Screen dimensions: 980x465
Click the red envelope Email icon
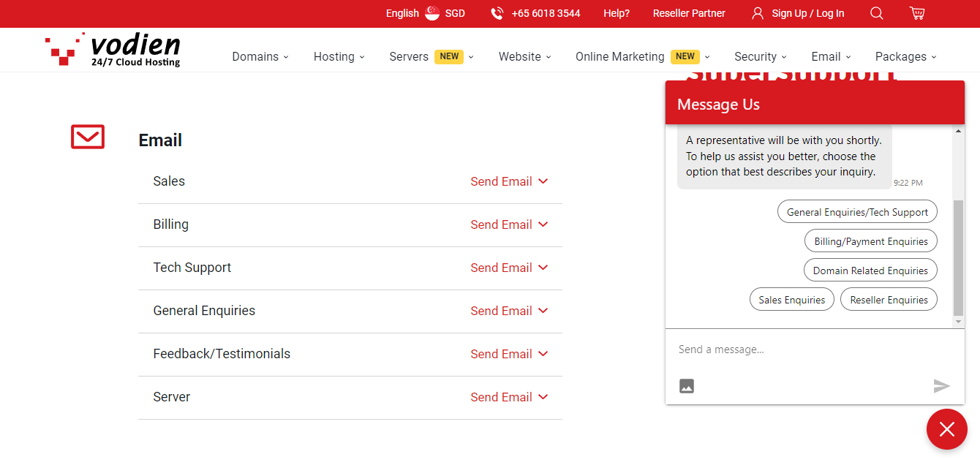pos(88,137)
